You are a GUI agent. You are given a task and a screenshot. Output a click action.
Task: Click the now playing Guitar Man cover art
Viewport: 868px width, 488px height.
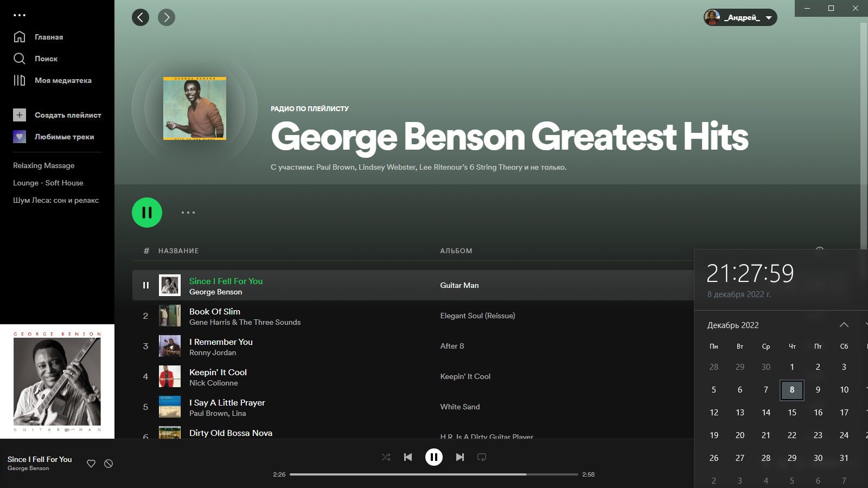(57, 381)
